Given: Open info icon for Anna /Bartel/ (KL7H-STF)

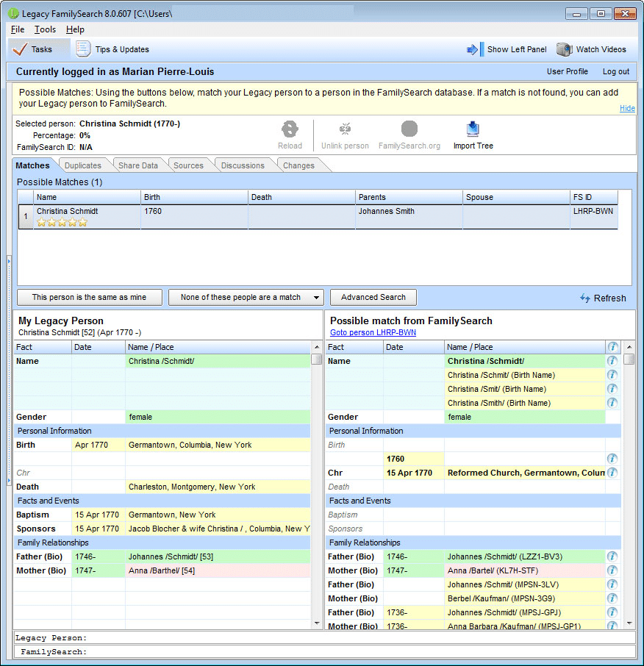Looking at the screenshot, I should (612, 570).
